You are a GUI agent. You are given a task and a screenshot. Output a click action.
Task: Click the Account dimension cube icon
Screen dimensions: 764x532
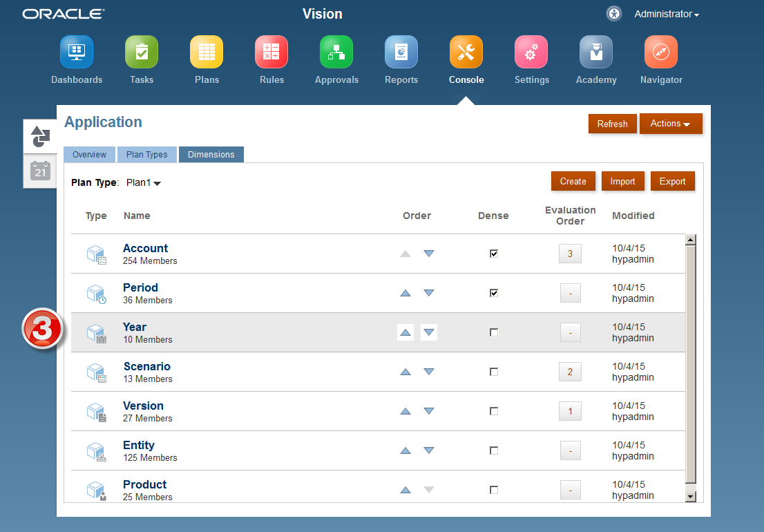97,254
